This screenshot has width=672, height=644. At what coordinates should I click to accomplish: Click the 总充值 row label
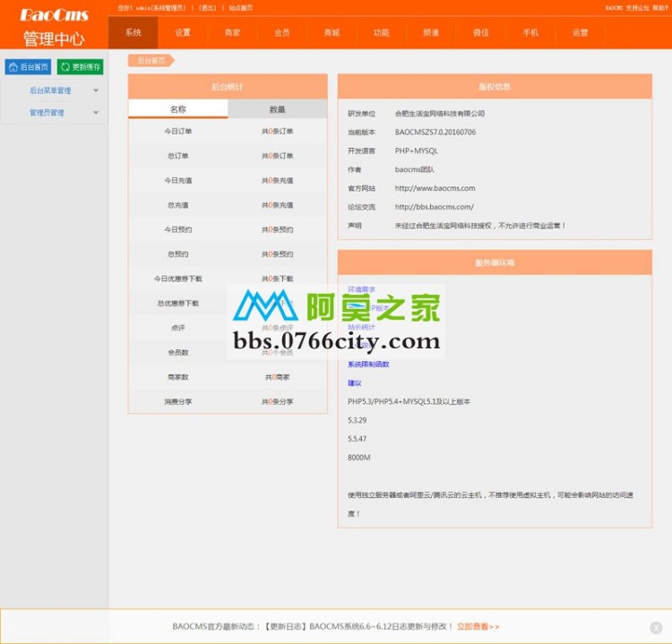pyautogui.click(x=178, y=205)
